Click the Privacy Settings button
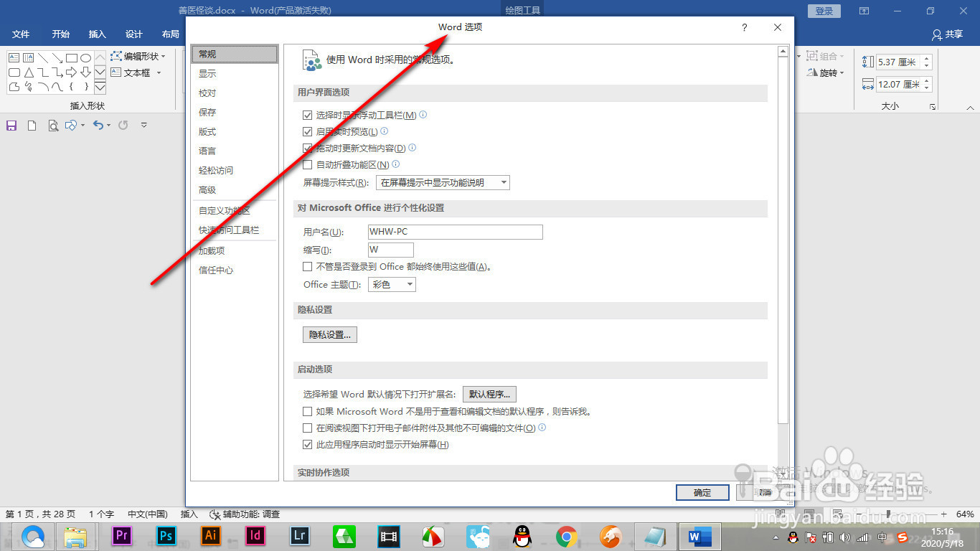 330,334
